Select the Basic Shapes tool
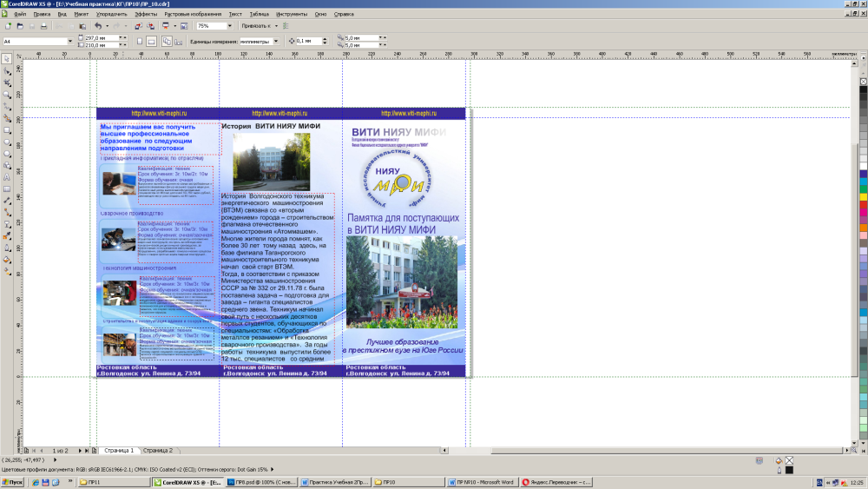The height and width of the screenshot is (489, 868). click(x=7, y=166)
